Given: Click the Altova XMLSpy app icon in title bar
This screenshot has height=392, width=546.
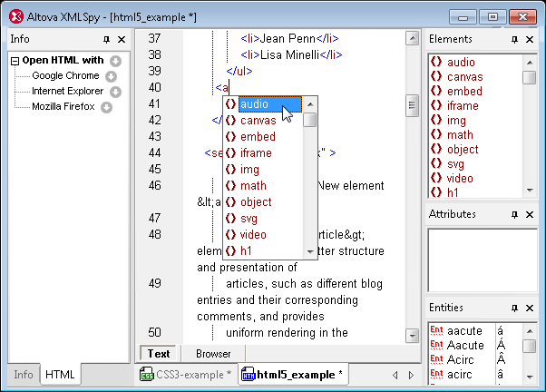Looking at the screenshot, I should point(15,16).
